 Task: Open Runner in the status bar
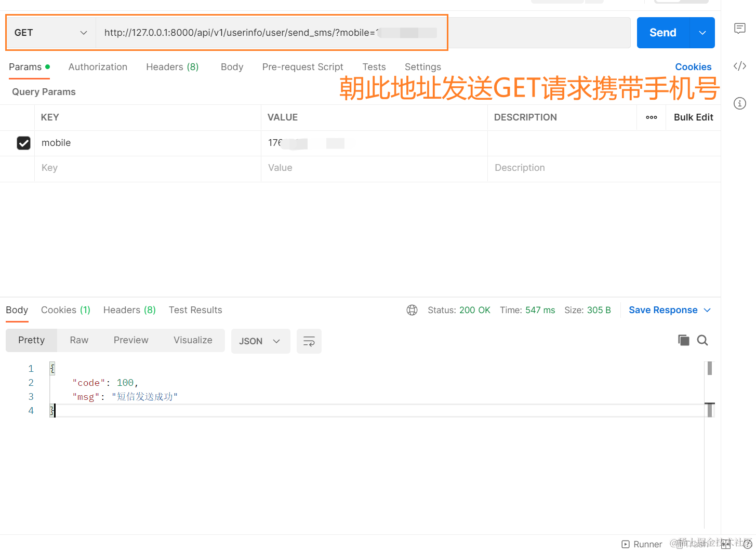point(642,544)
